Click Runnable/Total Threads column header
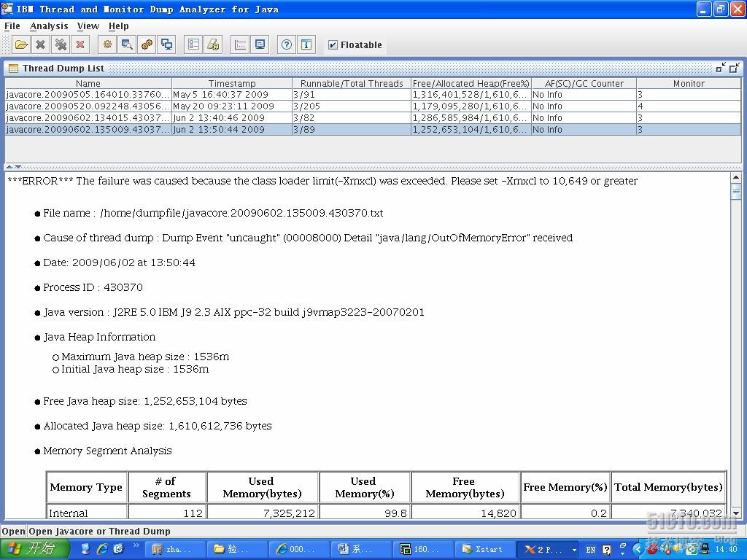The width and height of the screenshot is (747, 560). [352, 83]
